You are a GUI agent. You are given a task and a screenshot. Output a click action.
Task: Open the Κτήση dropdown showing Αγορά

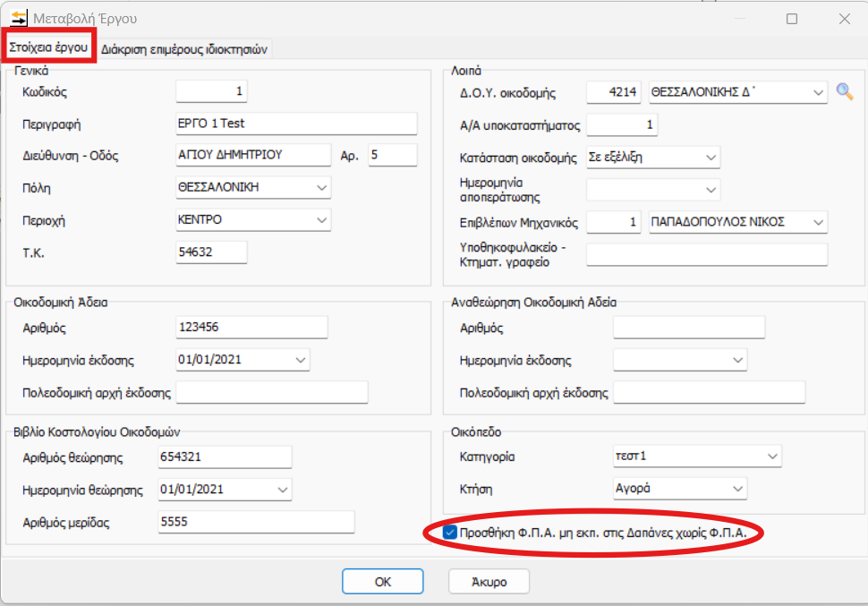point(737,489)
